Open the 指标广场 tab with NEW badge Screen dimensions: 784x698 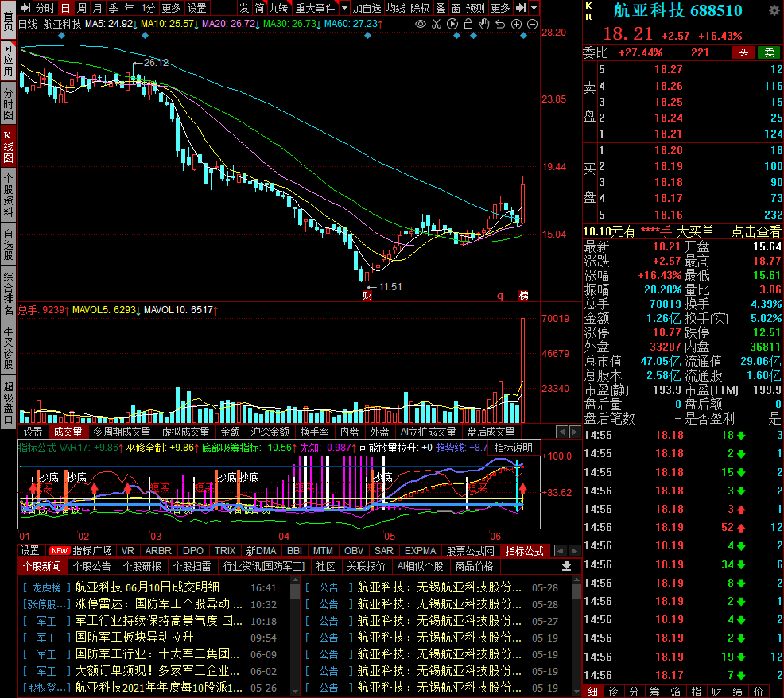coord(81,550)
